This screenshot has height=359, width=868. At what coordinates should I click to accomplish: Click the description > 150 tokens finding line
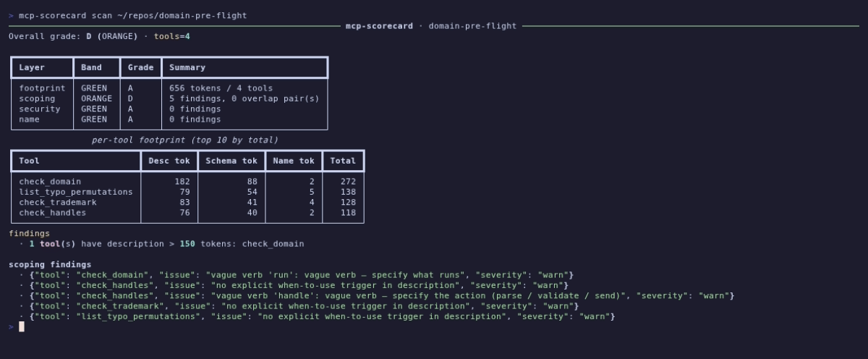[161, 244]
